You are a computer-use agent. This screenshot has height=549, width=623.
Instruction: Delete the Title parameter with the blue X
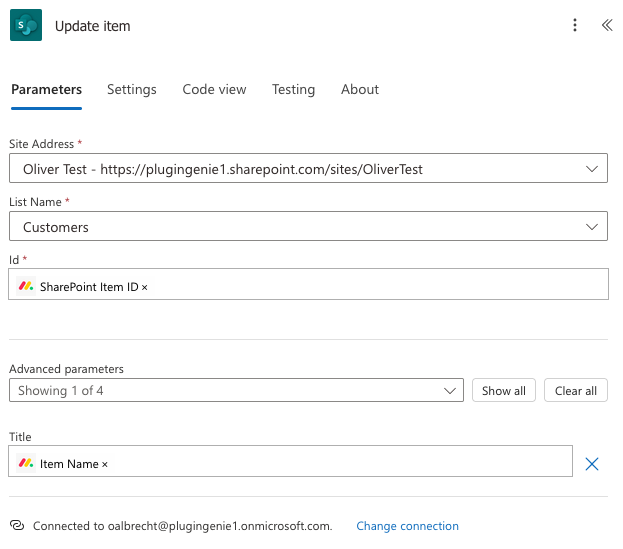592,464
